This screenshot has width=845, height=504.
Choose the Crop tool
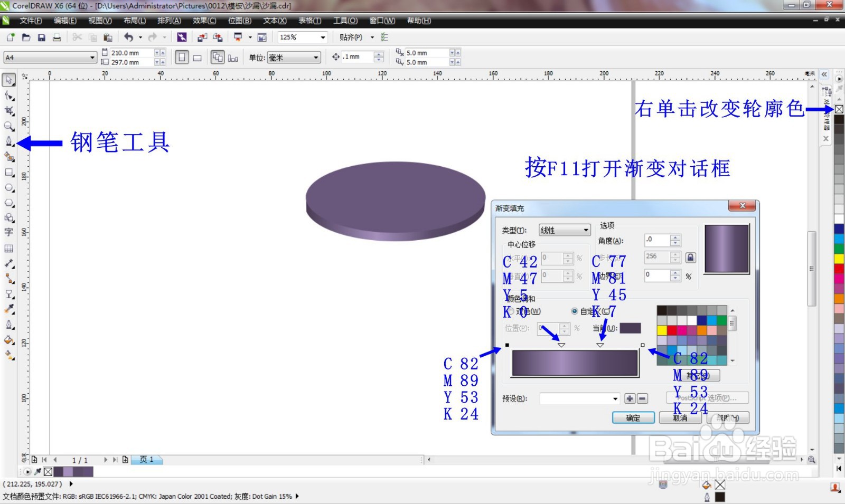pos(8,111)
